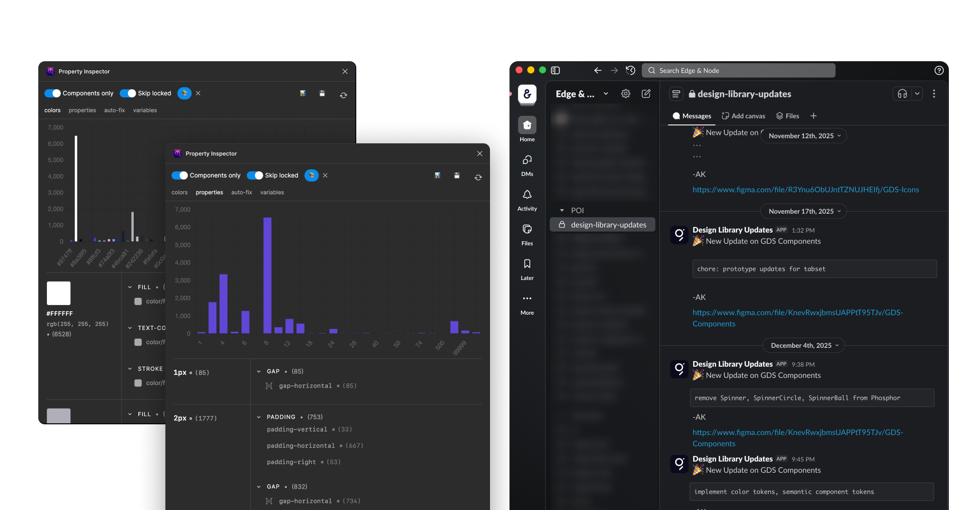Click the compose new message icon

[646, 94]
